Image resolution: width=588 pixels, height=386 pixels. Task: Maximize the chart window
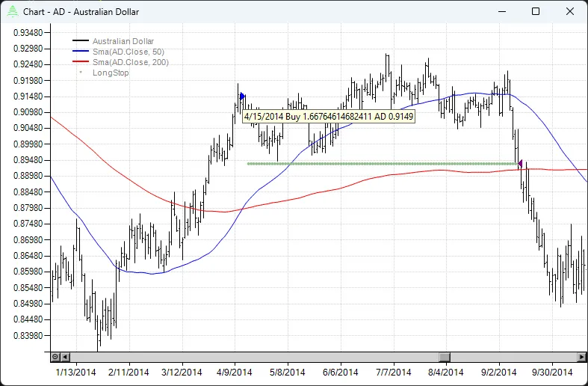coord(536,11)
